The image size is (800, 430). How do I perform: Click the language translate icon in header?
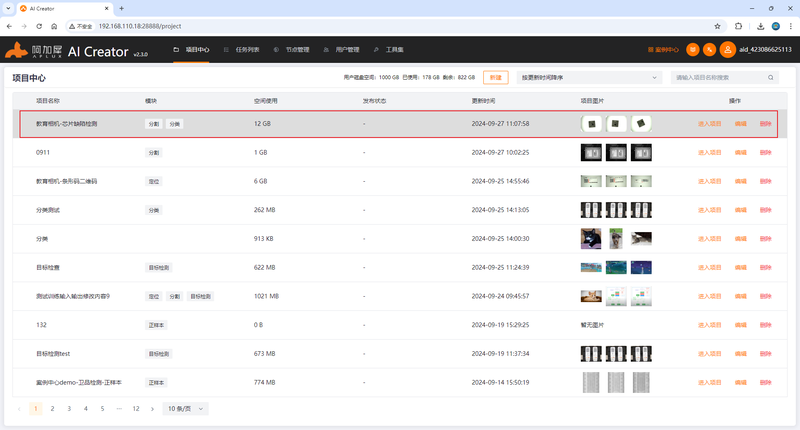[x=709, y=49]
